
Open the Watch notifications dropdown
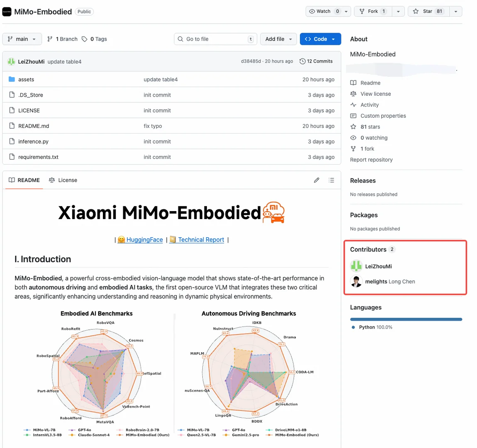[328, 11]
